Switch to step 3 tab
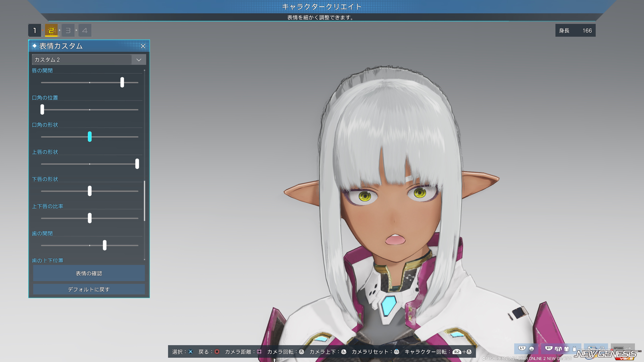 point(68,31)
